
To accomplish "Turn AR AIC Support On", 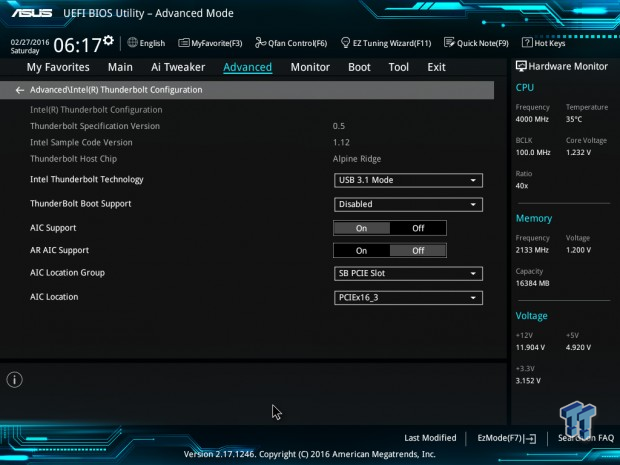I will (x=361, y=251).
